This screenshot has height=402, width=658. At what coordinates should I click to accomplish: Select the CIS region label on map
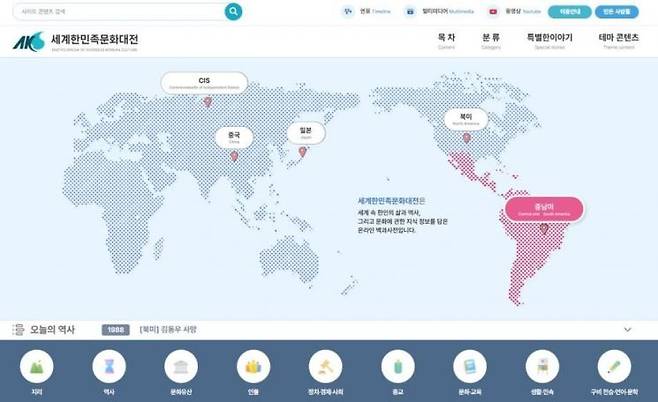point(204,83)
